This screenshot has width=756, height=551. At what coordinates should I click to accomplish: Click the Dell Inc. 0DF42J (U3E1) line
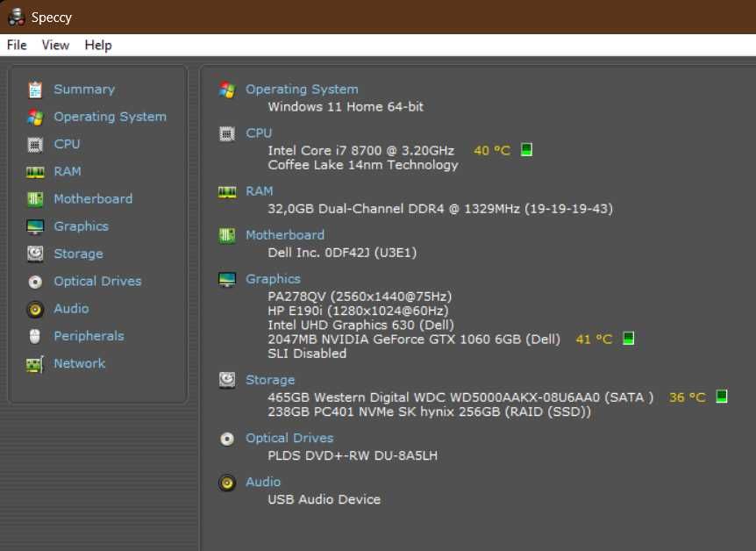coord(342,253)
